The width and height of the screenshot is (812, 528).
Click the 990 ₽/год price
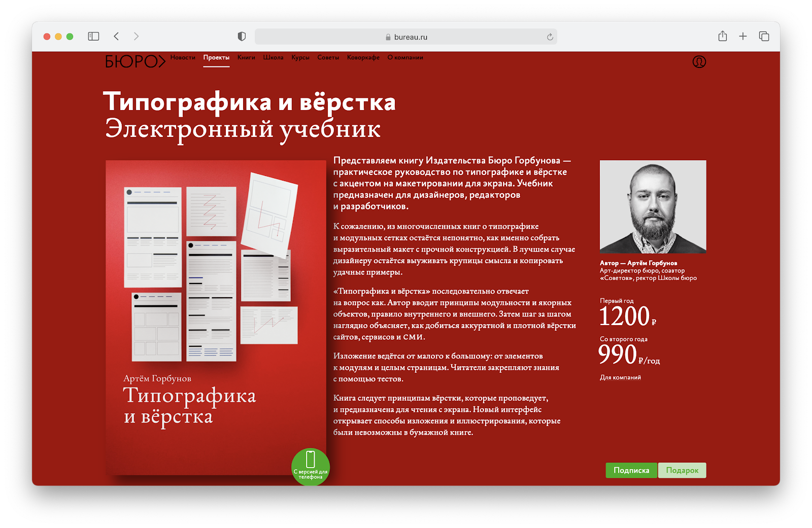point(629,354)
